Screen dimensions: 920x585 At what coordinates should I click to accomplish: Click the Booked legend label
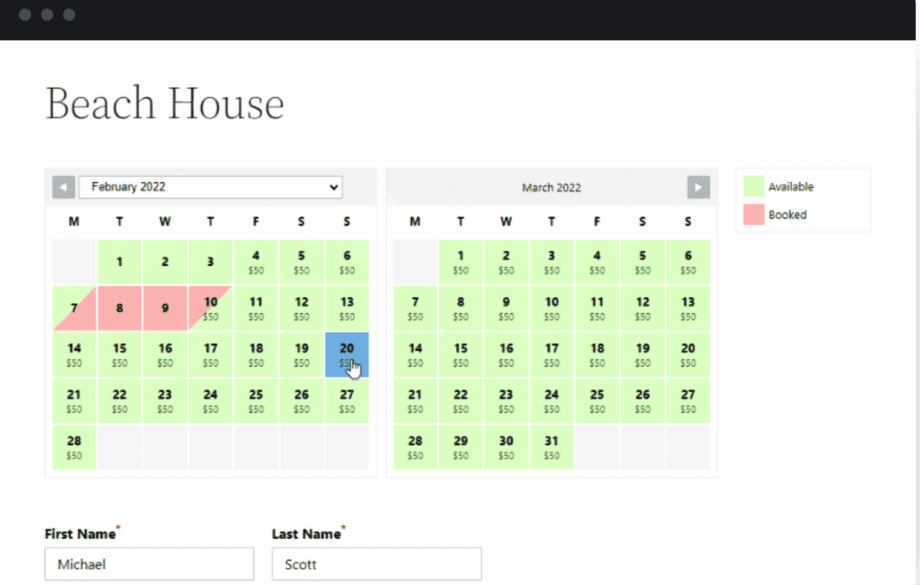click(787, 215)
